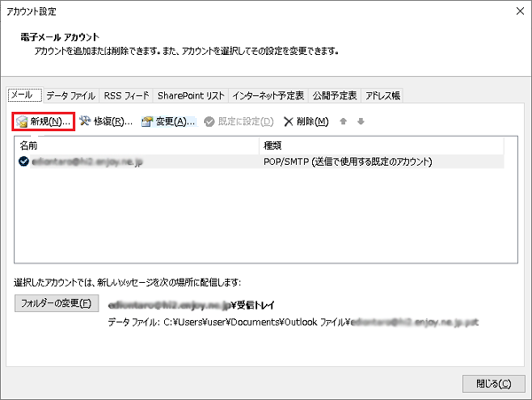Click the default account checkmark icon

click(23, 161)
